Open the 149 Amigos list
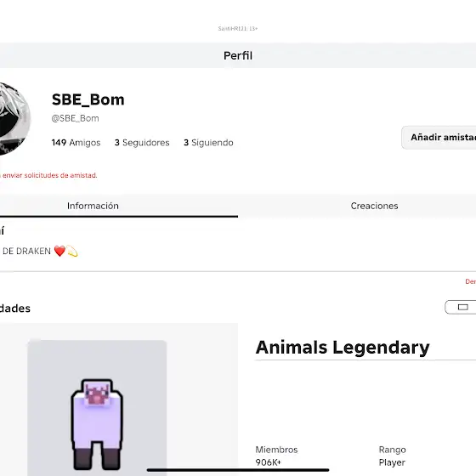 [76, 143]
